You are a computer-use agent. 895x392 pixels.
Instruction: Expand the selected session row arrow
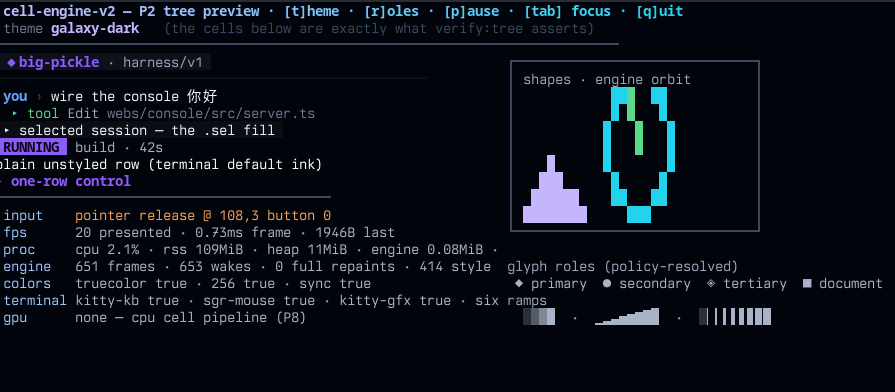click(6, 131)
